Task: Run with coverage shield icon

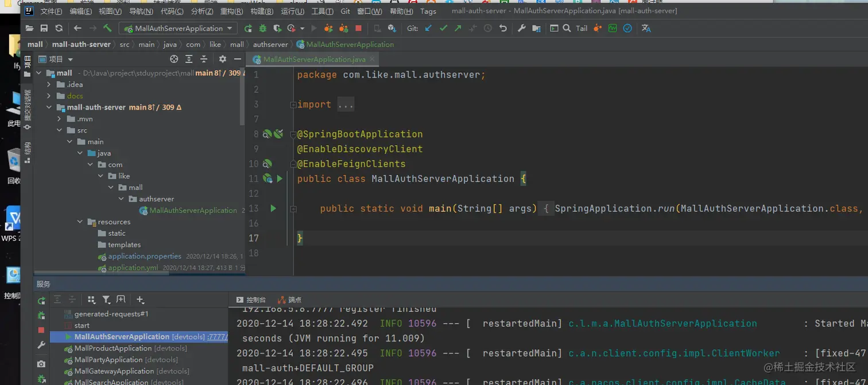Action: coord(277,28)
